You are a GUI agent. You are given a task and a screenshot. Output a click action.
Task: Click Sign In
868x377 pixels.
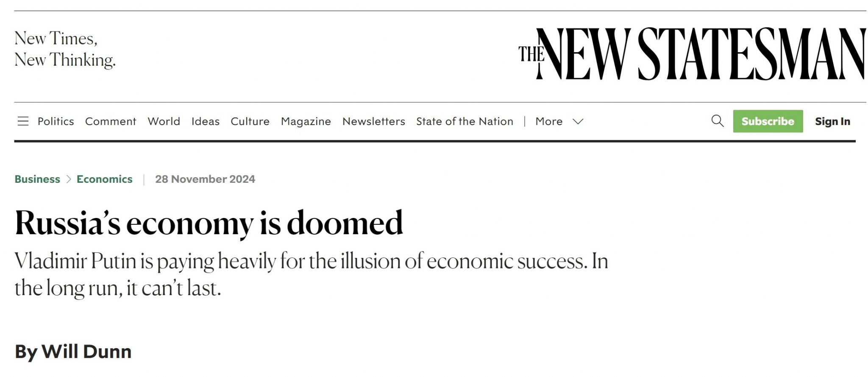click(x=832, y=122)
